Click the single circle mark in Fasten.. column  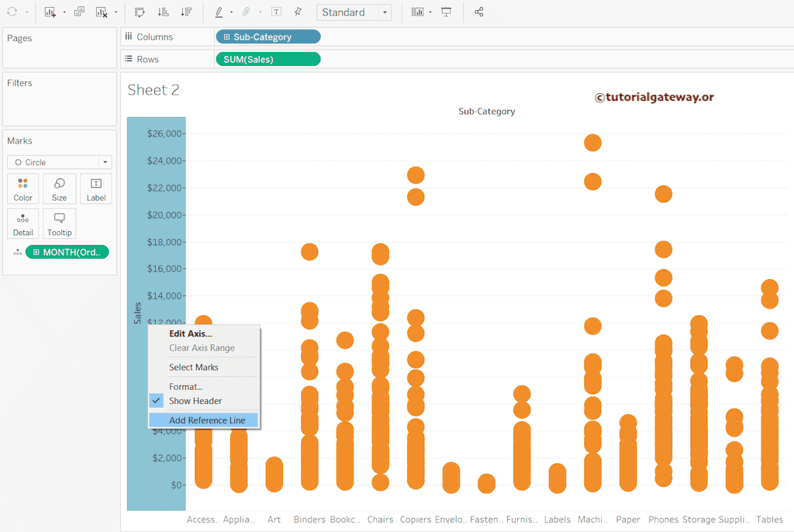[x=487, y=483]
